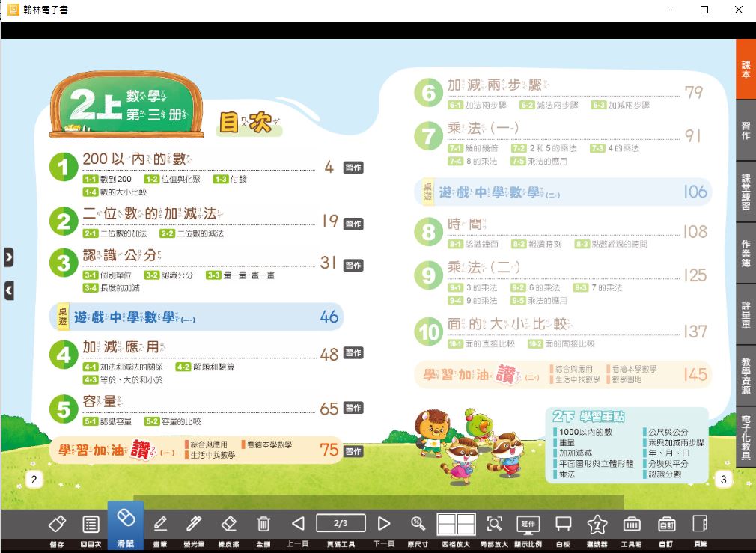756x553 pixels.
Task: Click 習作 button for unit 2 二位數的加減法
Action: (x=353, y=224)
